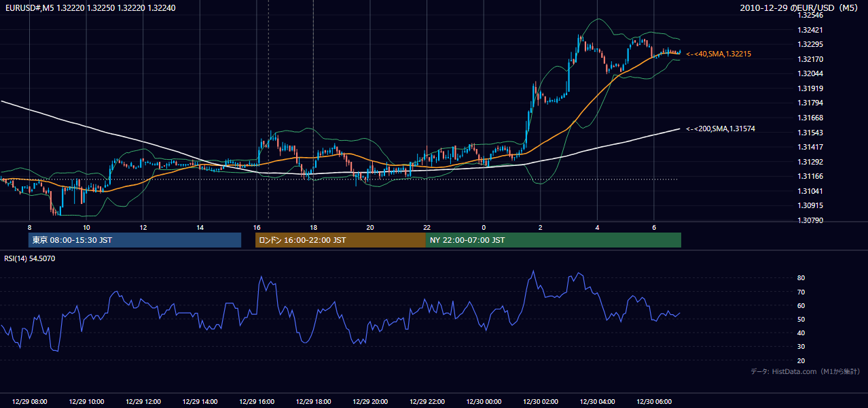
Task: Click the bottom date label 12/29 12:00
Action: [x=143, y=402]
